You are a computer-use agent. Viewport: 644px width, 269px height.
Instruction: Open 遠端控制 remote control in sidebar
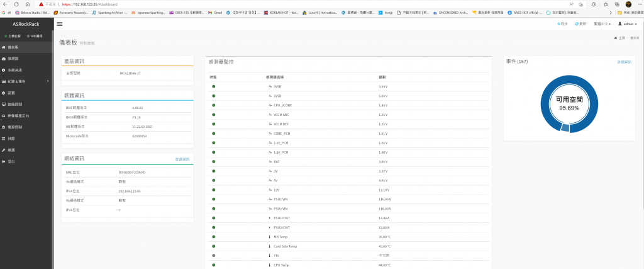(x=15, y=104)
